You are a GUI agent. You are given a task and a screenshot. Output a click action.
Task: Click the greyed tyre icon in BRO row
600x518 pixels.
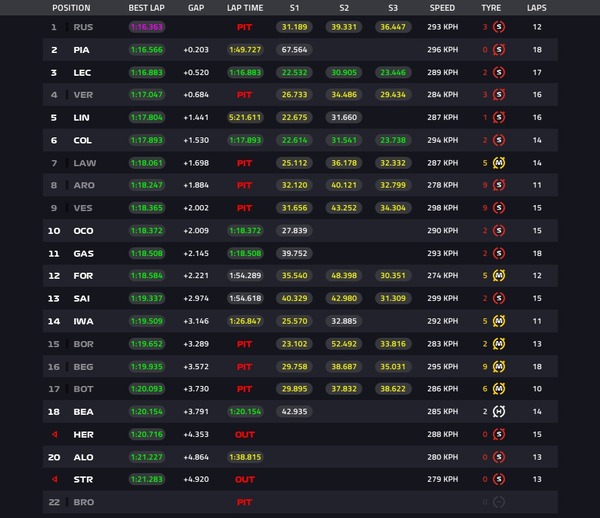tap(499, 502)
